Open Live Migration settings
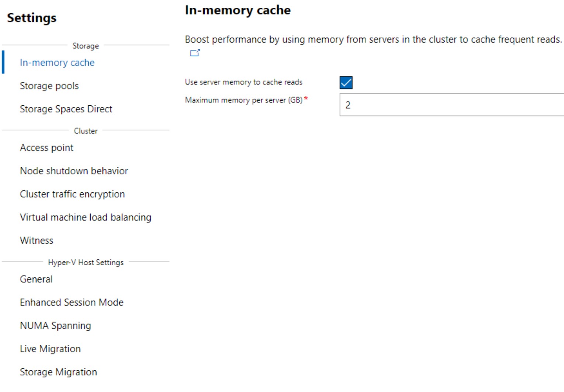The height and width of the screenshot is (392, 564). pos(50,348)
